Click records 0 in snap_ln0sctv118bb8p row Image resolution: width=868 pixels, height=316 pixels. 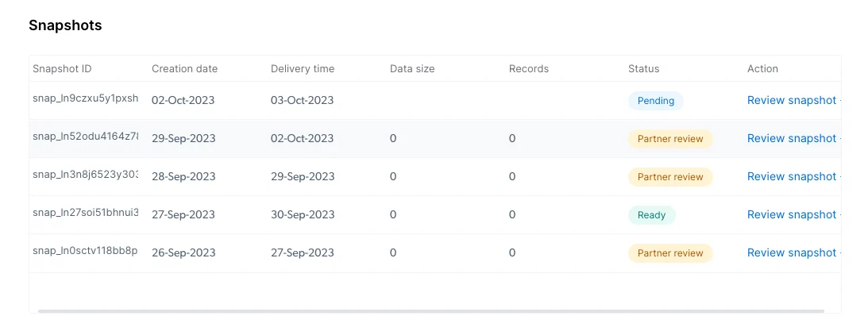click(512, 253)
